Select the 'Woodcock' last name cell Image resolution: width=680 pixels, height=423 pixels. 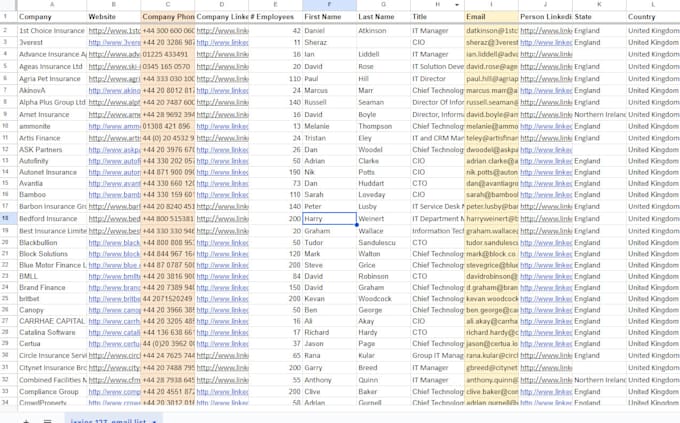coord(383,298)
